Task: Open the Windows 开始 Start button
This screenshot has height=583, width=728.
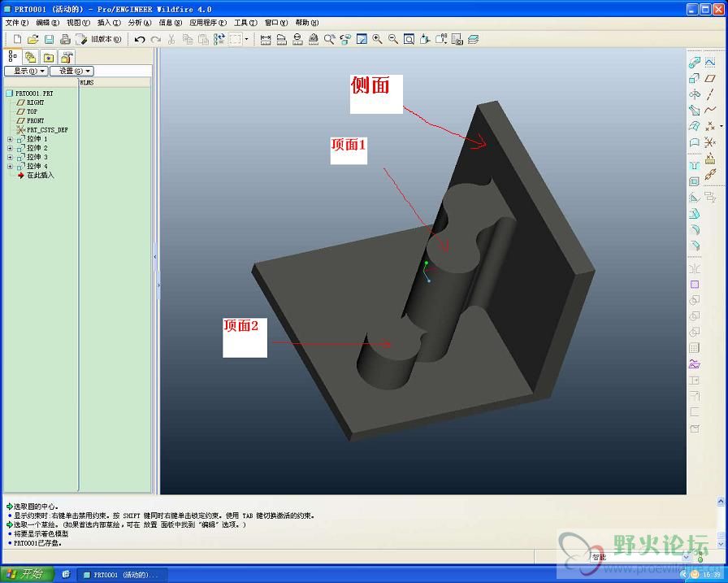Action: click(27, 574)
